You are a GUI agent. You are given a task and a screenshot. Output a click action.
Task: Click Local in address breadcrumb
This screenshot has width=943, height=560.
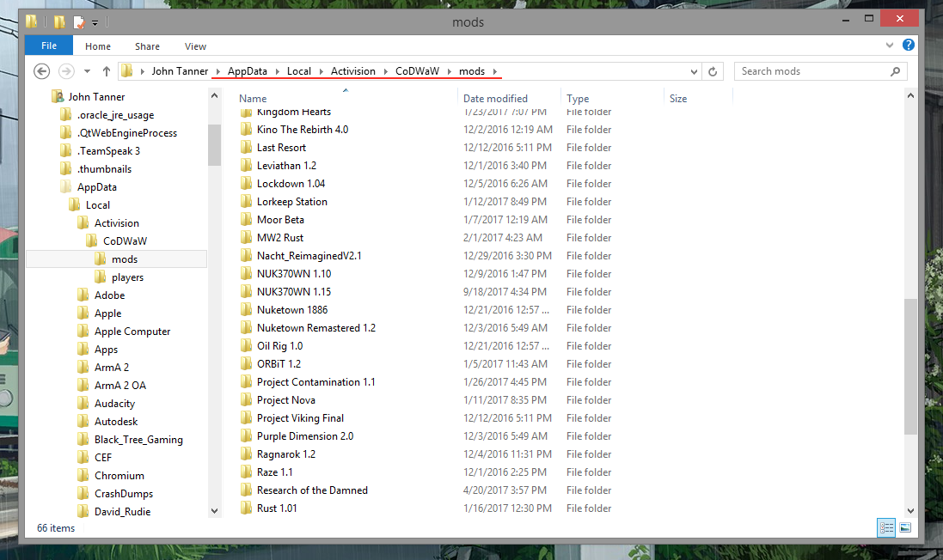[x=299, y=71]
